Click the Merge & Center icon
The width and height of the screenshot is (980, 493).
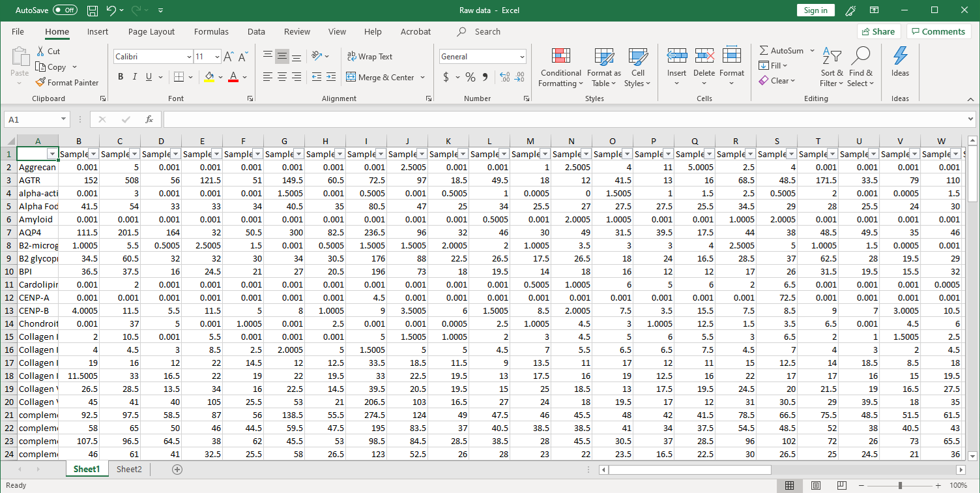point(351,77)
